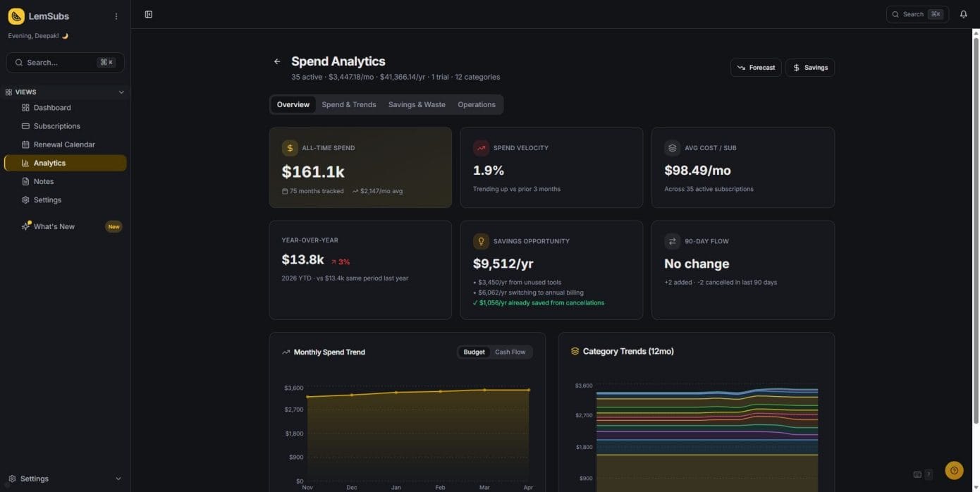Switch chart to Cash Flow view
The image size is (980, 492).
510,352
